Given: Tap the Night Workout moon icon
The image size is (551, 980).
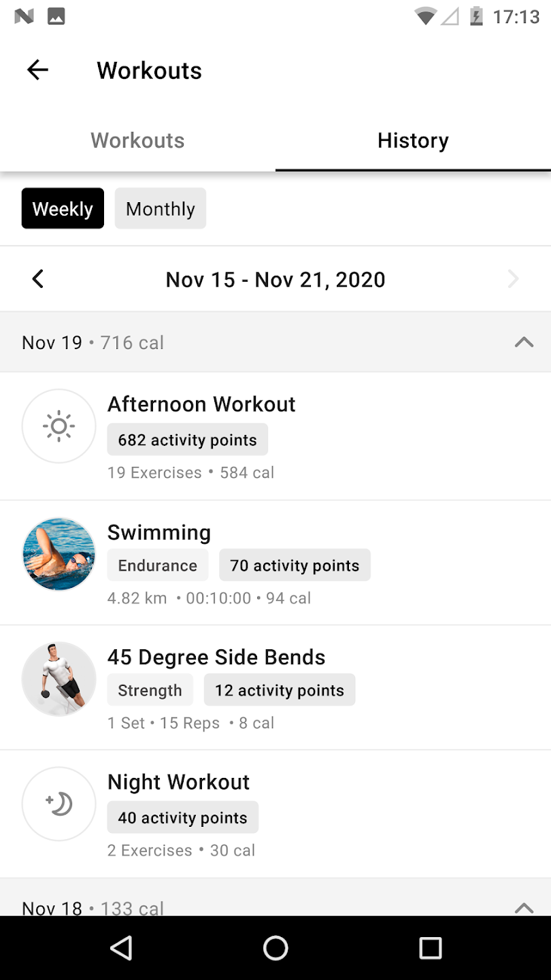Looking at the screenshot, I should [x=59, y=804].
